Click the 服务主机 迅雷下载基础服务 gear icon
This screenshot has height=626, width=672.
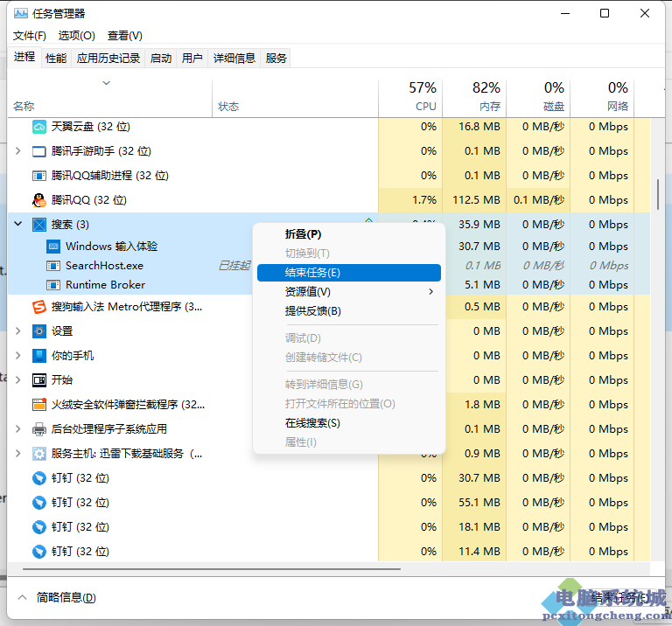(x=39, y=454)
